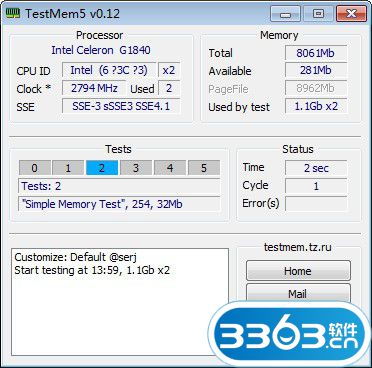Click the PageFile value 8962Mb
The width and height of the screenshot is (372, 368).
point(316,88)
